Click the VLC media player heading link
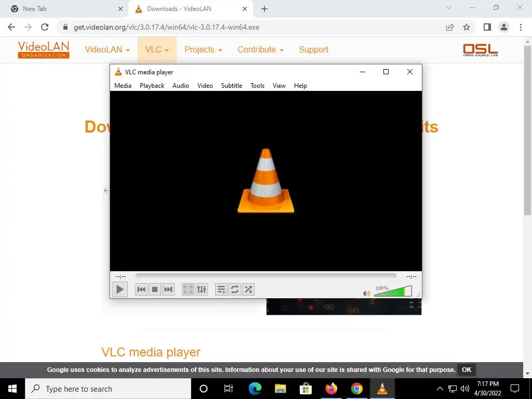The width and height of the screenshot is (532, 399). [151, 352]
